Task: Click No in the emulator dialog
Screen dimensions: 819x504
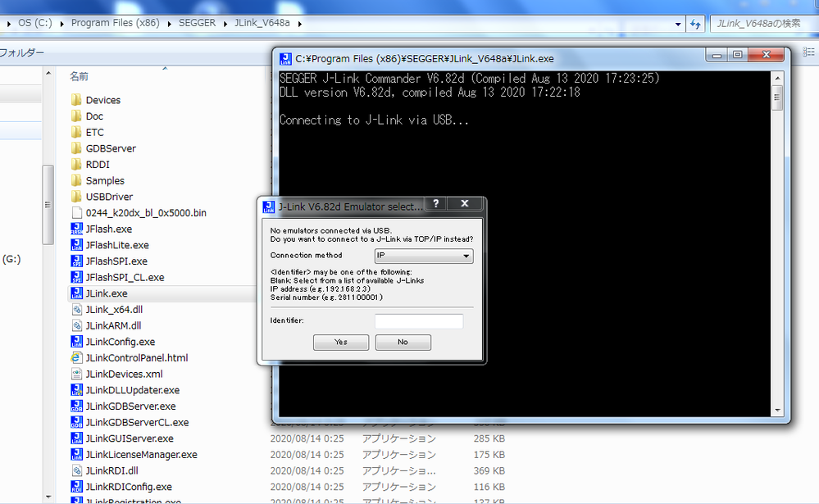Action: [403, 342]
